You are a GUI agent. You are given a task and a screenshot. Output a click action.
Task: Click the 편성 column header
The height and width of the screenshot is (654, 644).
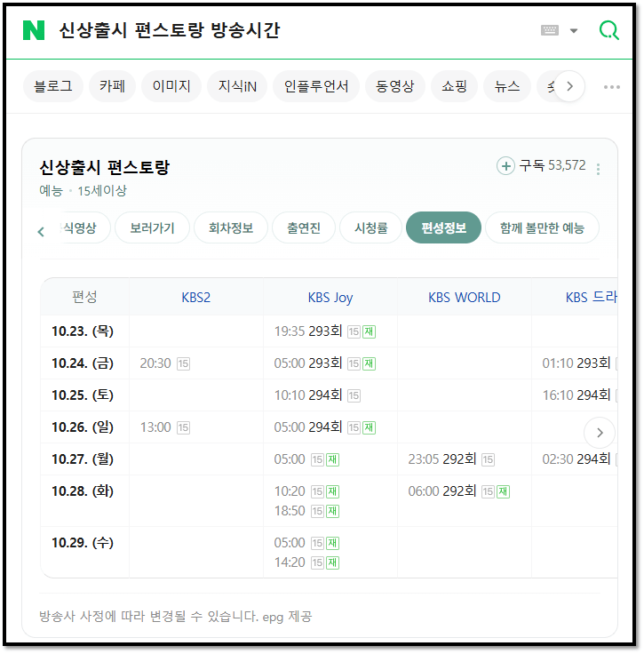click(x=84, y=297)
